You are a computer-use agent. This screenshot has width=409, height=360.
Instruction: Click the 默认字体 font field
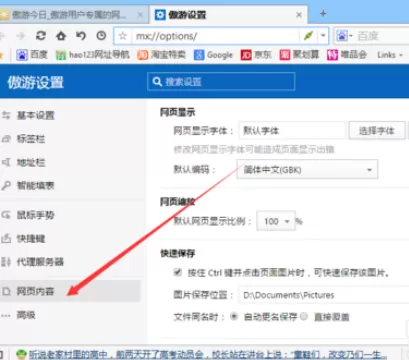292,130
